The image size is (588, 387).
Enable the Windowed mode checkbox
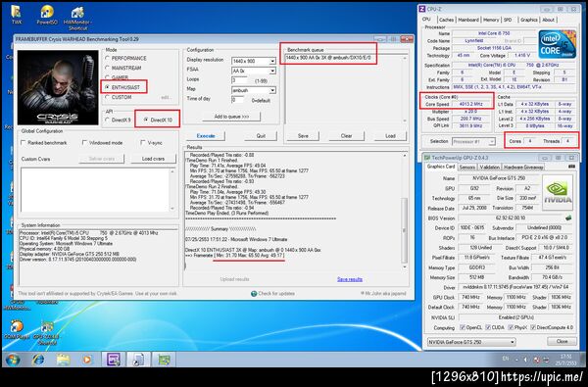(84, 142)
